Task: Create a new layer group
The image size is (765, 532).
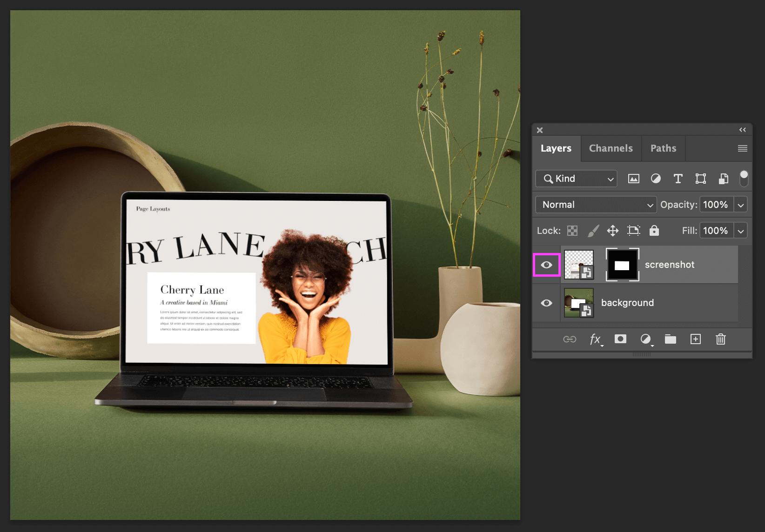Action: point(670,339)
